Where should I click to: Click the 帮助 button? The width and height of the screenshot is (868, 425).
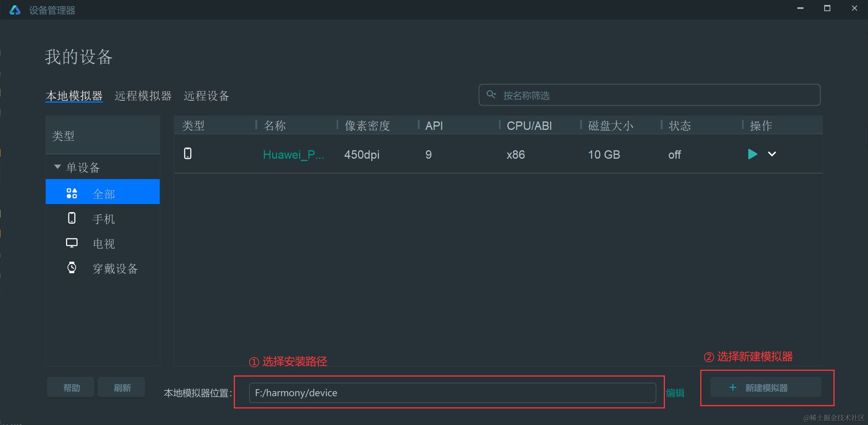coord(70,387)
